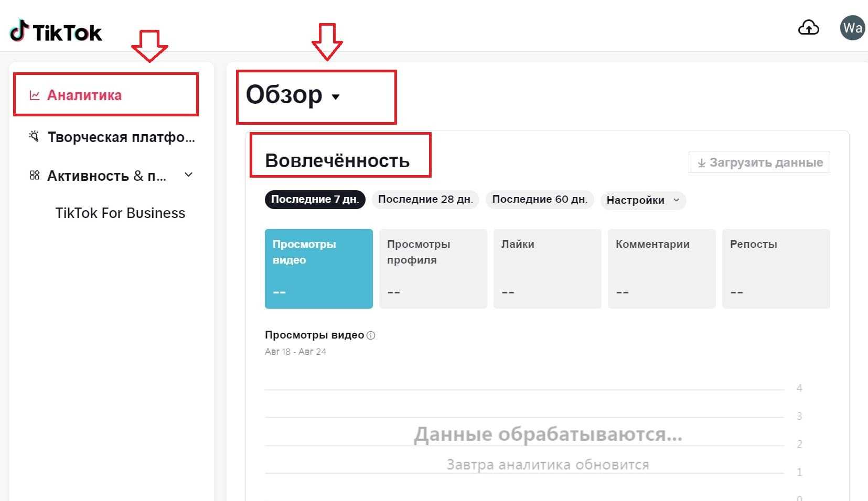Screen dimensions: 868x501
Task: Open the Настройки date dropdown
Action: pos(642,200)
